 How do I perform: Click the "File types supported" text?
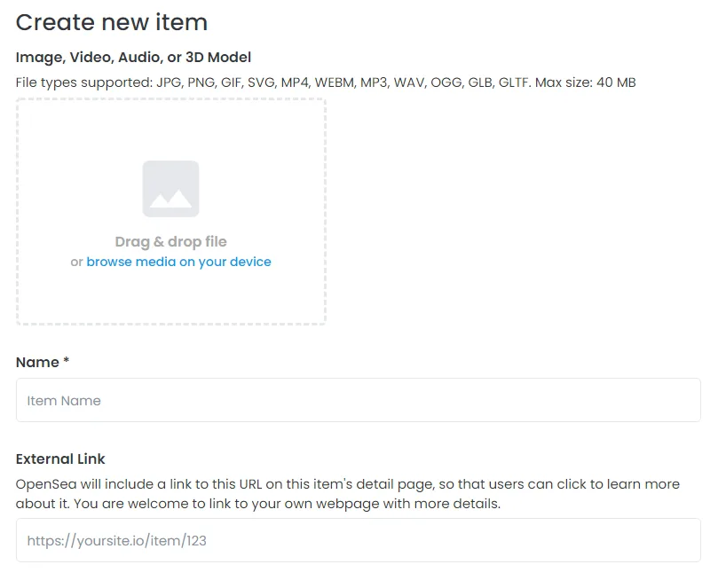pyautogui.click(x=83, y=82)
